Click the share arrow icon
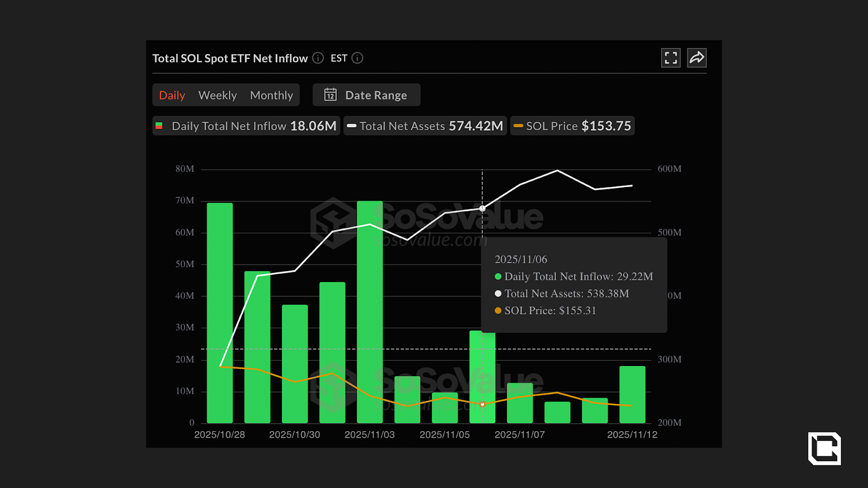Image resolution: width=868 pixels, height=488 pixels. click(x=697, y=58)
